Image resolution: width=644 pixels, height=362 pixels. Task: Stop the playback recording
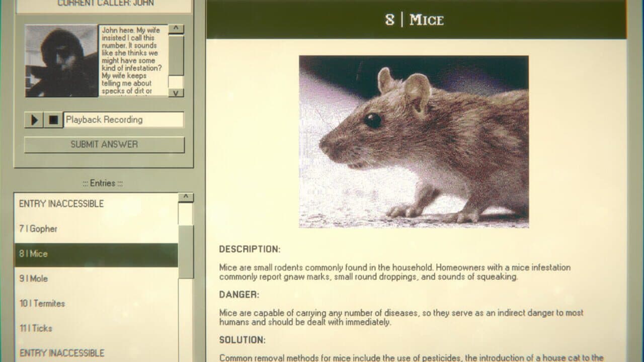[53, 120]
